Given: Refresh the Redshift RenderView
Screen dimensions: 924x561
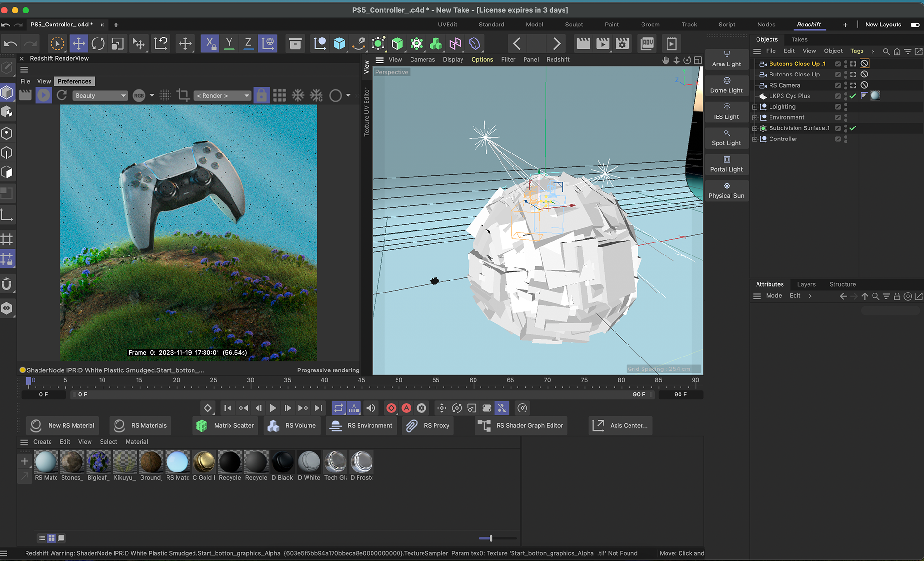Looking at the screenshot, I should (x=62, y=95).
